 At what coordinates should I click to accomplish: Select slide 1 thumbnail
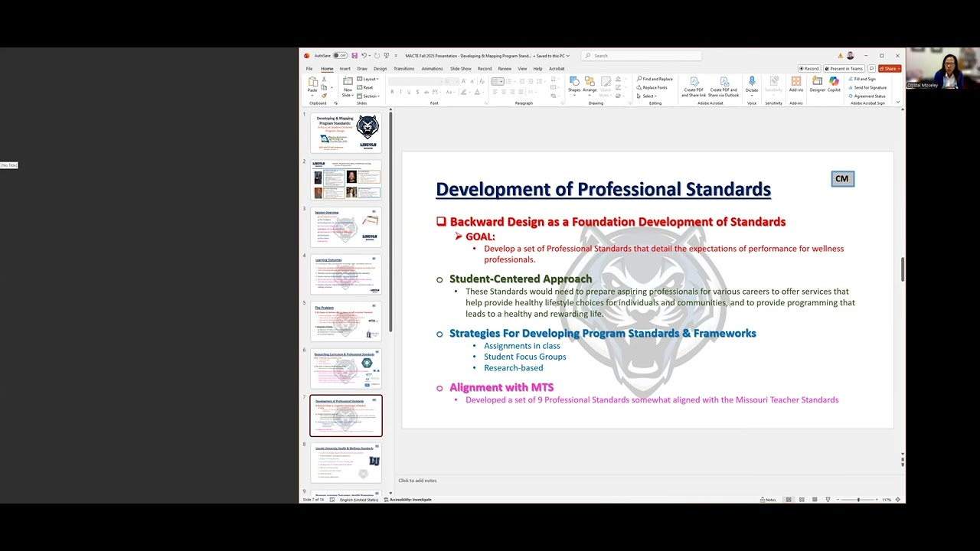pos(346,132)
